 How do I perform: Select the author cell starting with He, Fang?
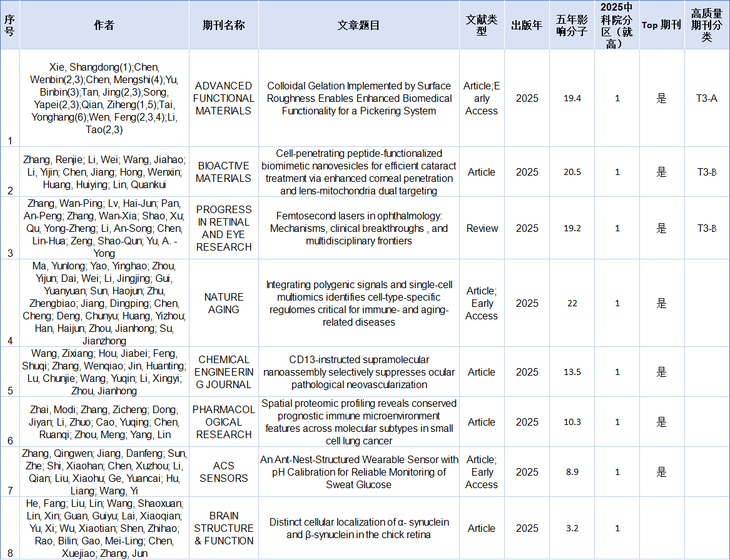click(104, 528)
